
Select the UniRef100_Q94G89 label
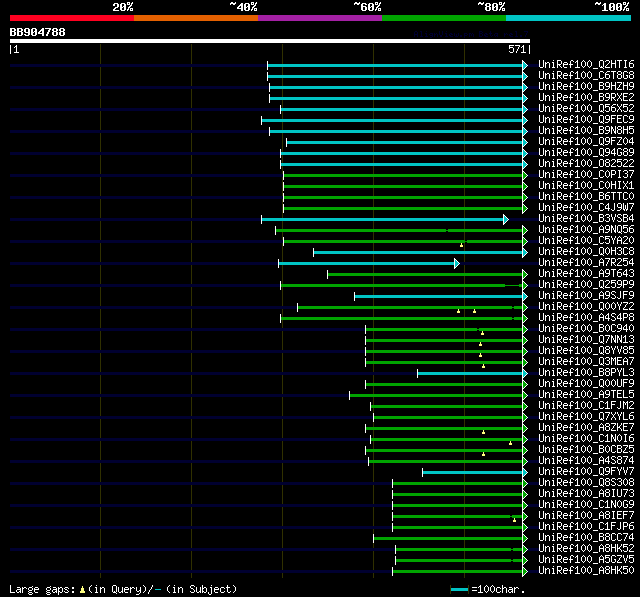coord(586,153)
